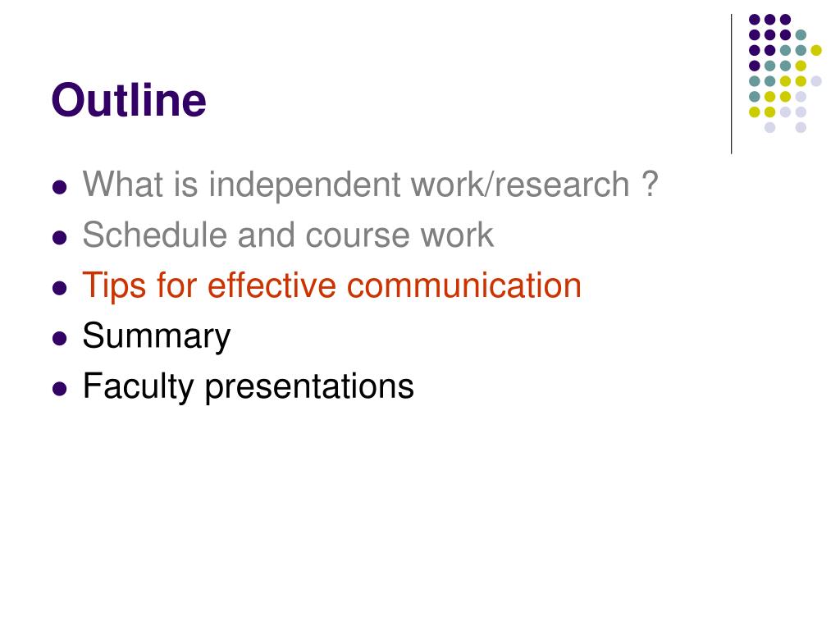This screenshot has width=840, height=630.
Task: Click the vertical divider line beside the dots
Action: (731, 84)
